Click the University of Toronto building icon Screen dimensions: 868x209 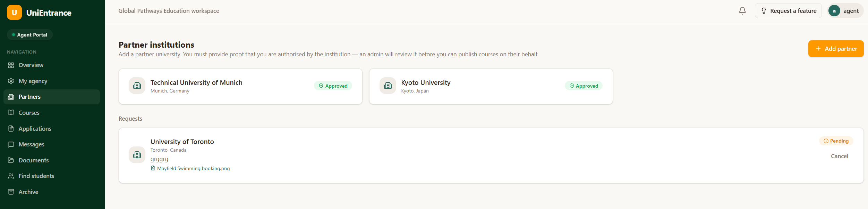[137, 155]
